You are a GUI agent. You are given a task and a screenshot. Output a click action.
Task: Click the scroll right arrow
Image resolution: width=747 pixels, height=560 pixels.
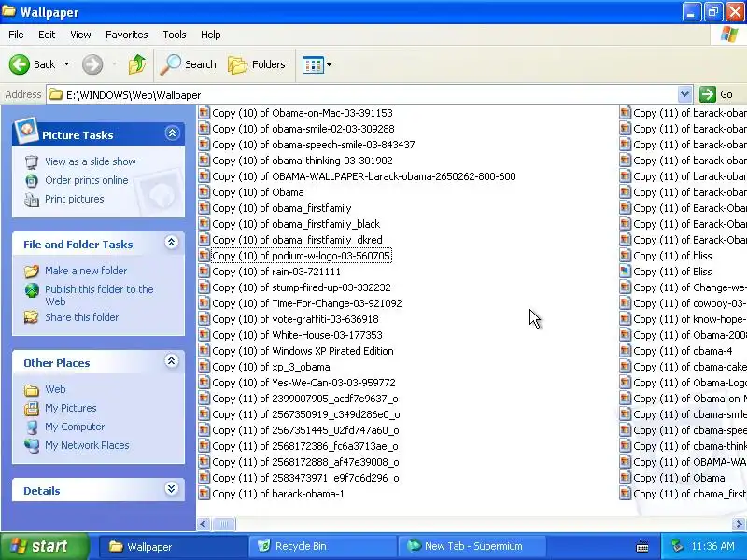tap(740, 525)
